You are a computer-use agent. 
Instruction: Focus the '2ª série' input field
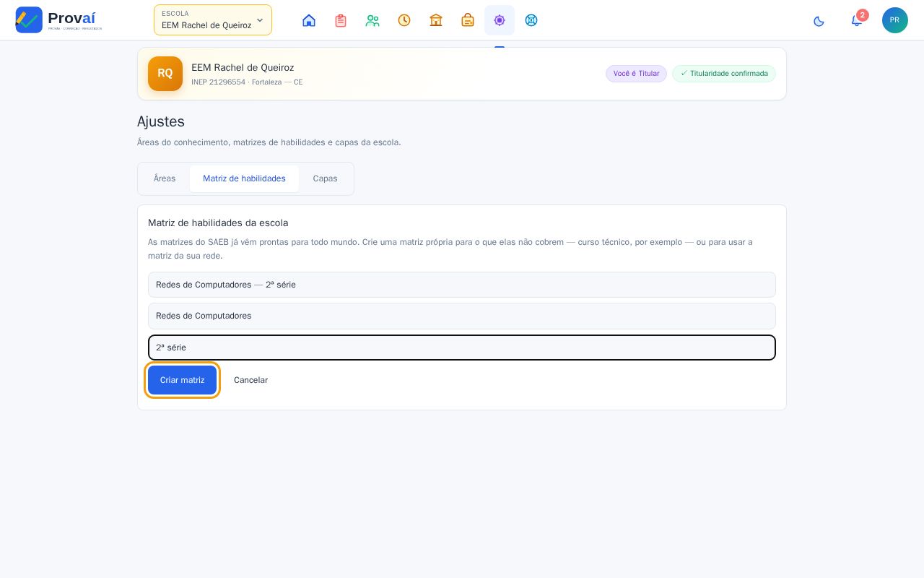click(462, 348)
